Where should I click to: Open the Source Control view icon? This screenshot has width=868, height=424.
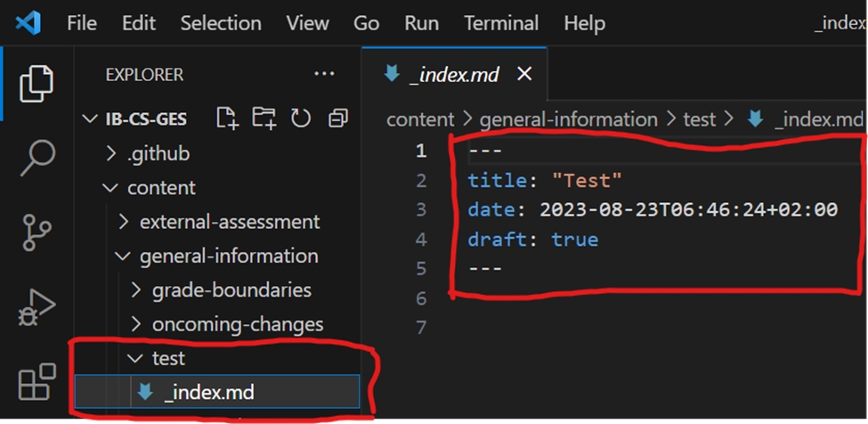(x=37, y=232)
